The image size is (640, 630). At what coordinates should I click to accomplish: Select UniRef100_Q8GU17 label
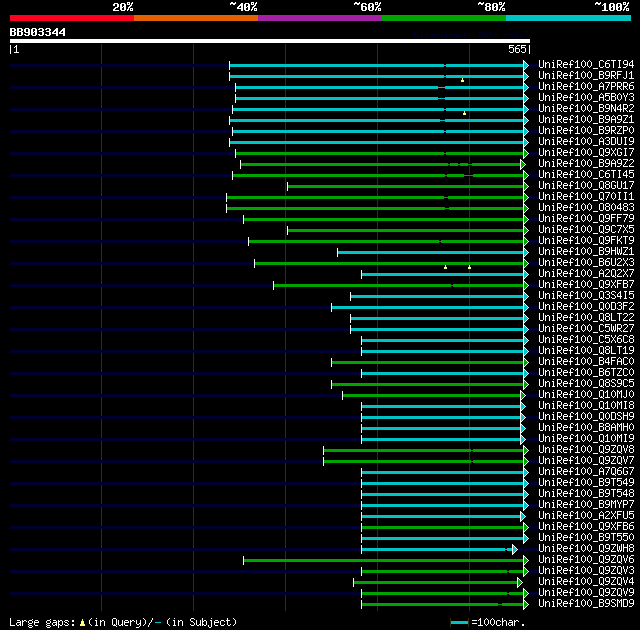tap(586, 186)
